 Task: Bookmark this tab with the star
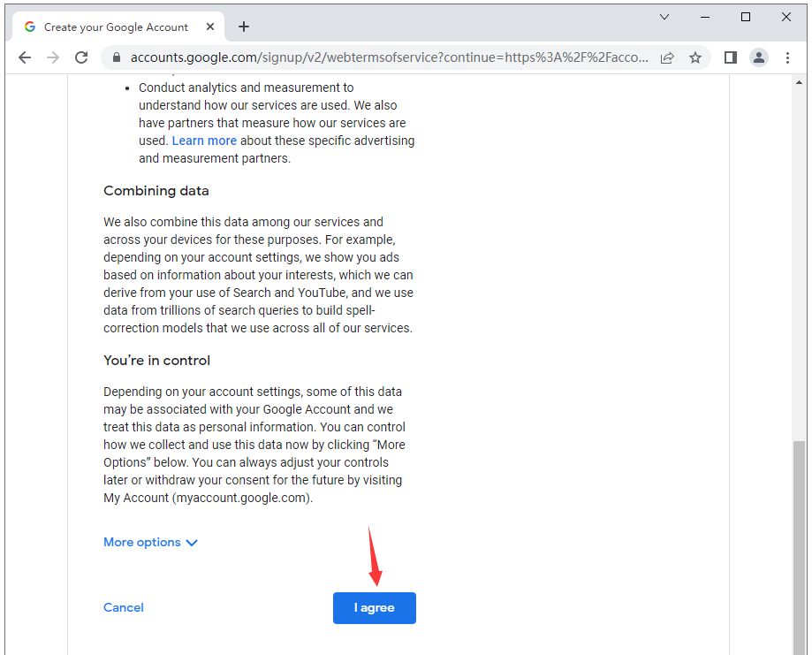(x=695, y=57)
